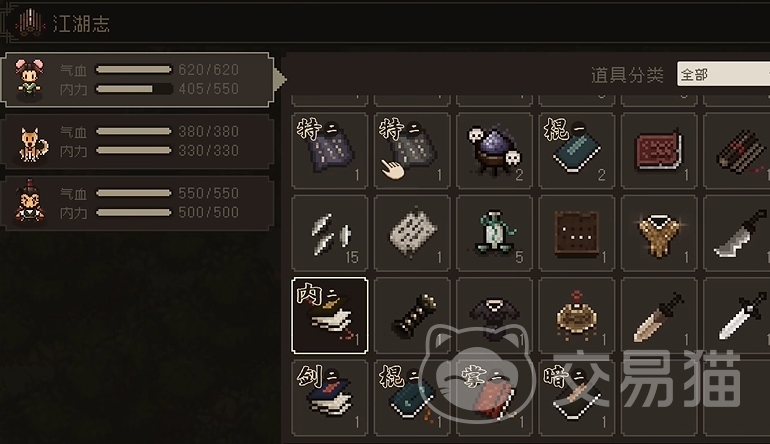The image size is (770, 444).
Task: Click first character's 内力 bar
Action: pos(134,89)
